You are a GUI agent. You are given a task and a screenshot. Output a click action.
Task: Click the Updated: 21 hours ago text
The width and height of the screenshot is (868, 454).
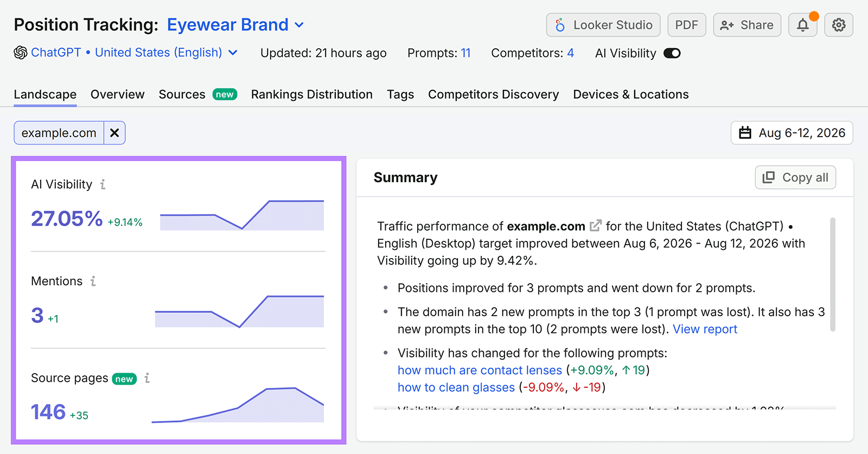tap(323, 53)
